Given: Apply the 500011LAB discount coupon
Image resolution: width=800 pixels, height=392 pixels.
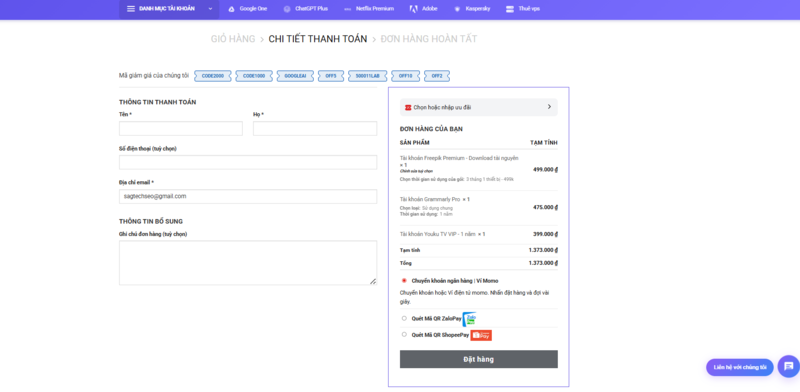Looking at the screenshot, I should 368,76.
